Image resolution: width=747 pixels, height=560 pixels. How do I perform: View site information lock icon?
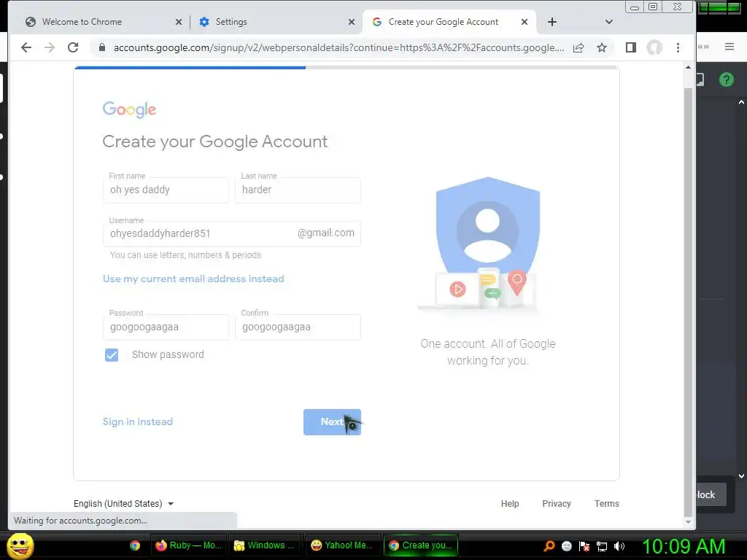pyautogui.click(x=102, y=47)
